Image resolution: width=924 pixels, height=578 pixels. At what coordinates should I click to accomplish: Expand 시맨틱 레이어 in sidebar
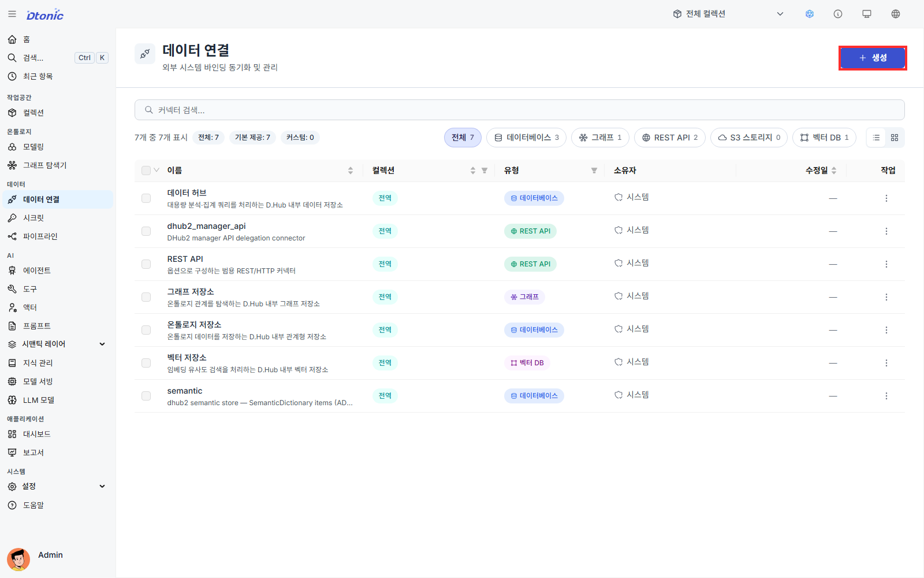[58, 344]
